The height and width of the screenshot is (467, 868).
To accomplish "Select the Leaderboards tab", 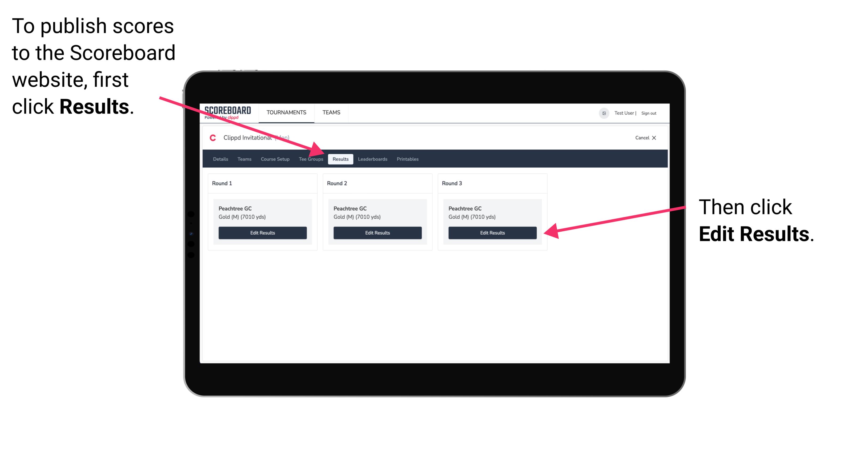I will pyautogui.click(x=373, y=159).
